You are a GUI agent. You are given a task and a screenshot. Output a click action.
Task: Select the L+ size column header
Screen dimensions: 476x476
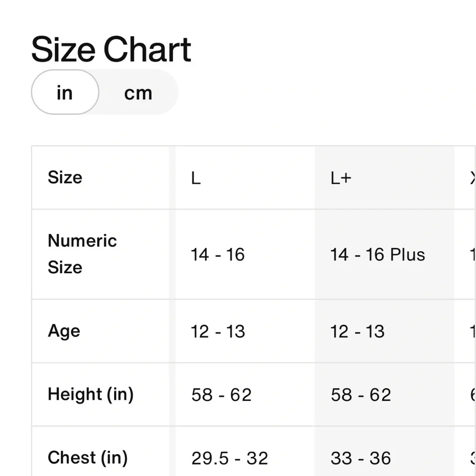click(x=341, y=178)
